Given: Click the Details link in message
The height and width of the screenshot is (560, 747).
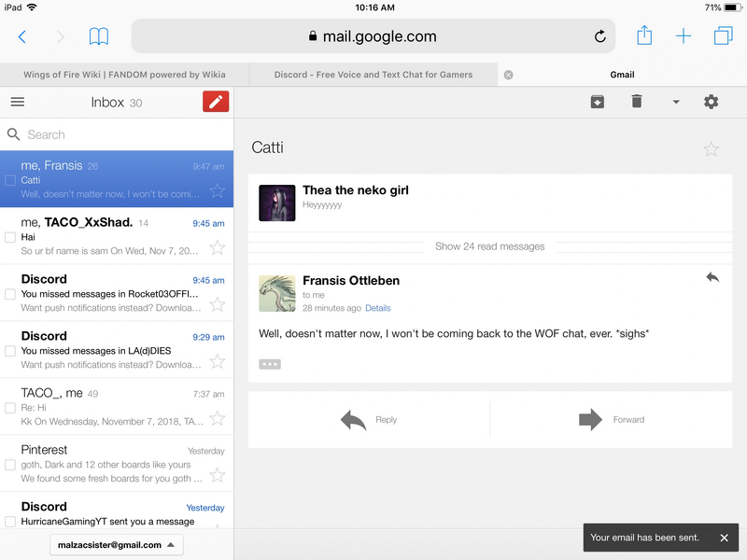Looking at the screenshot, I should coord(377,308).
